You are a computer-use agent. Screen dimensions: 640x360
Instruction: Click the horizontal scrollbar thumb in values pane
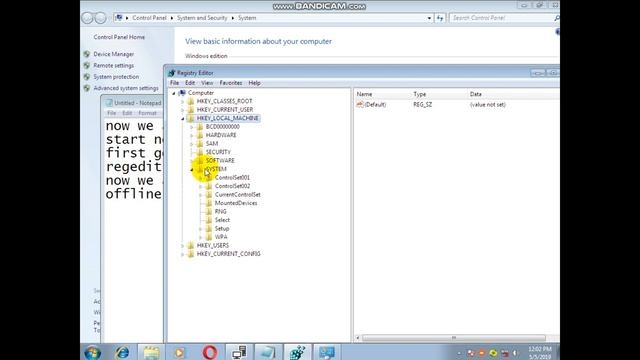(453, 338)
